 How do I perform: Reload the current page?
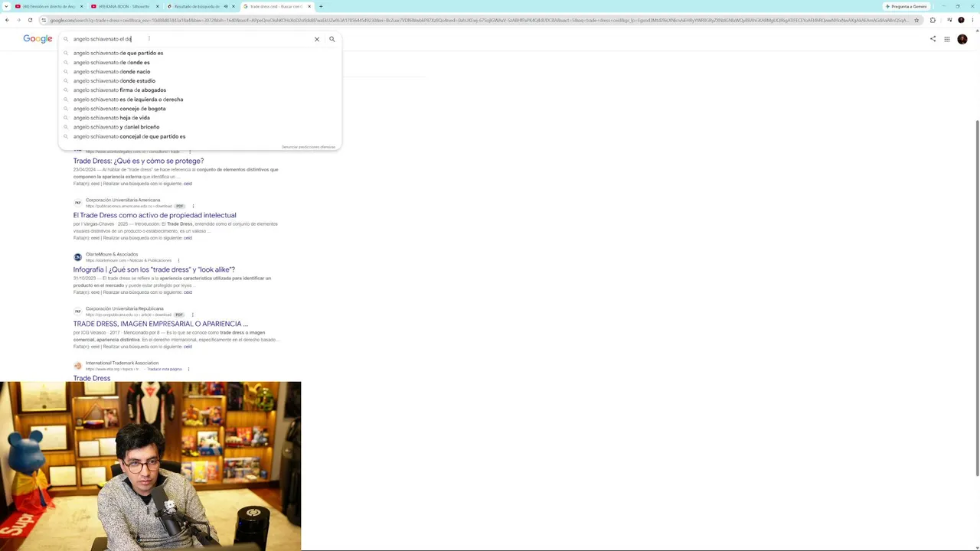point(30,20)
